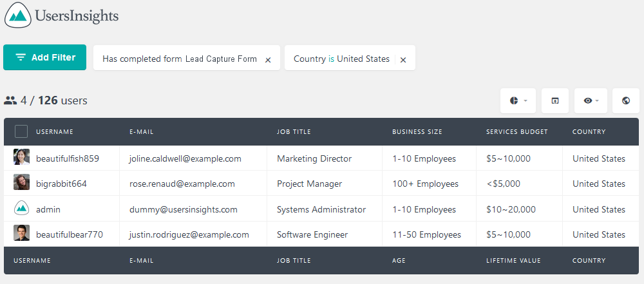
Task: Click the Country is operator in filter
Action: point(332,59)
